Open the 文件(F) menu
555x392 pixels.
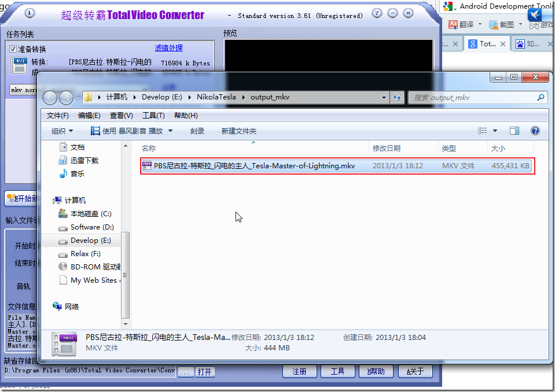tap(58, 116)
